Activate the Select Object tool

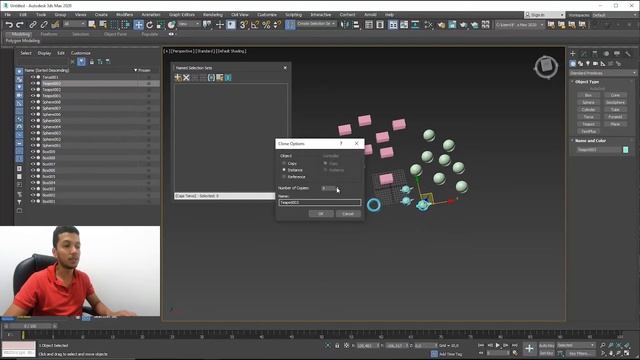(92, 25)
